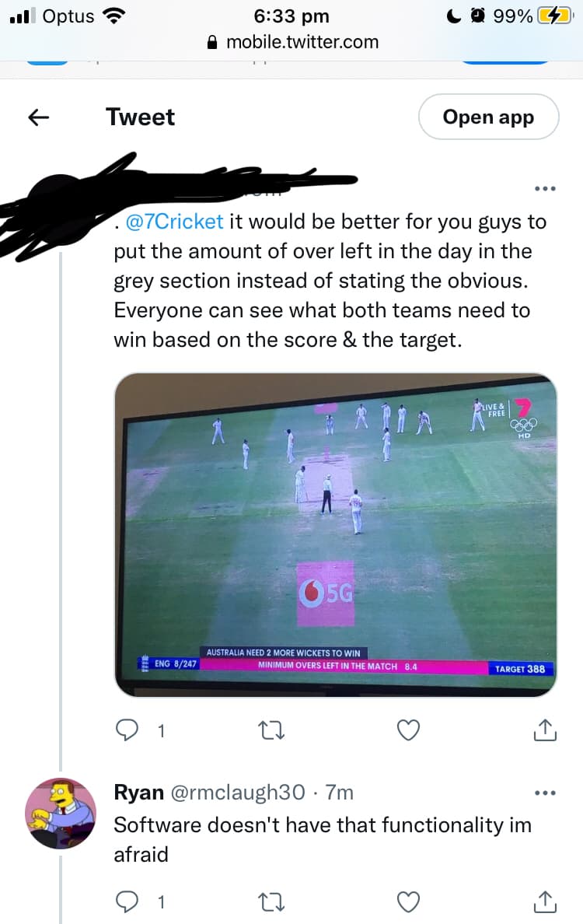Retweet Ryan's reply

click(x=269, y=901)
